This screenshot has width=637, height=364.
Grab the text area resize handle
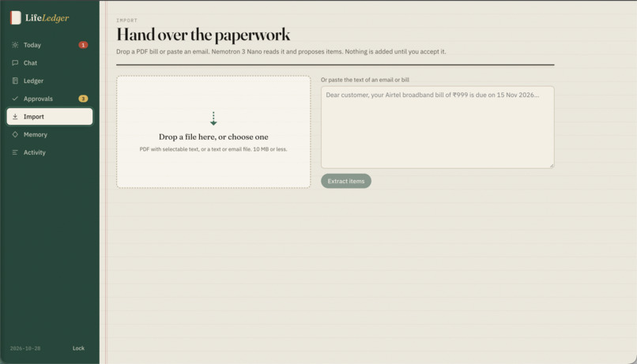coord(552,165)
